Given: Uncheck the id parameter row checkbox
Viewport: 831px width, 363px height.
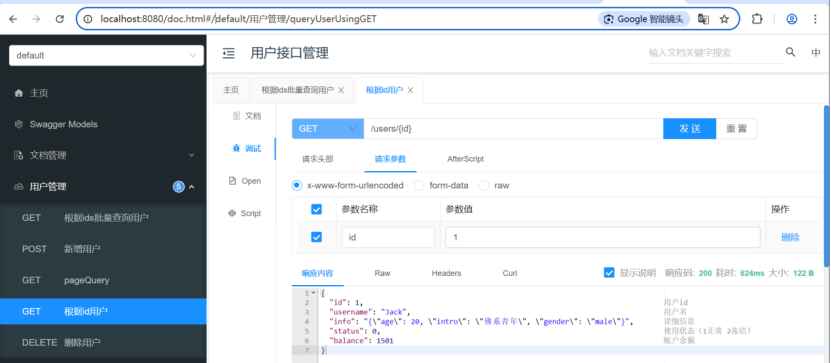Looking at the screenshot, I should pos(316,237).
